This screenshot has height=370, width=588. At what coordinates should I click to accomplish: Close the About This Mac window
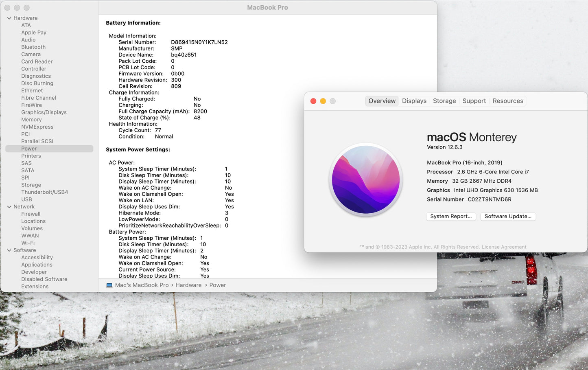313,101
